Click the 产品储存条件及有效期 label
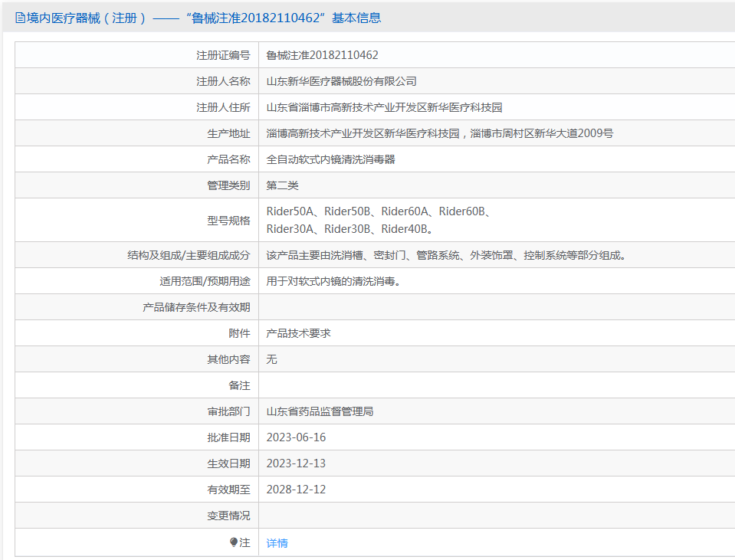The width and height of the screenshot is (735, 560). tap(196, 307)
